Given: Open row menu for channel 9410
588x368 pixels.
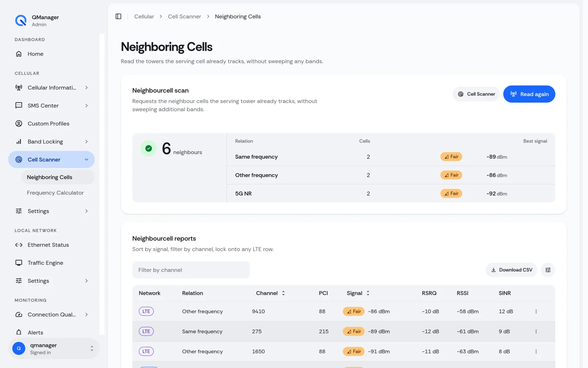Looking at the screenshot, I should tap(536, 312).
